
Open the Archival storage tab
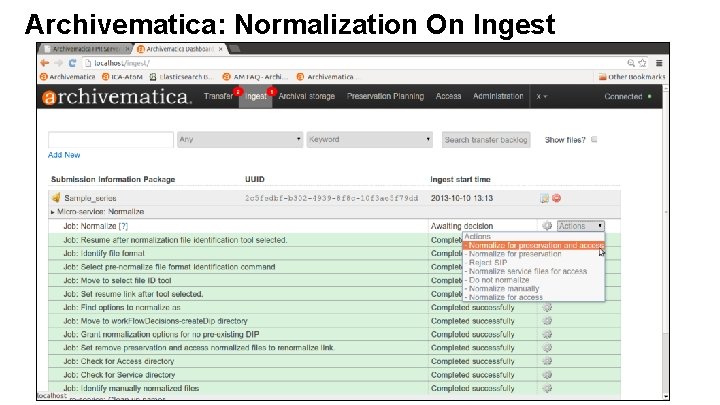(306, 96)
